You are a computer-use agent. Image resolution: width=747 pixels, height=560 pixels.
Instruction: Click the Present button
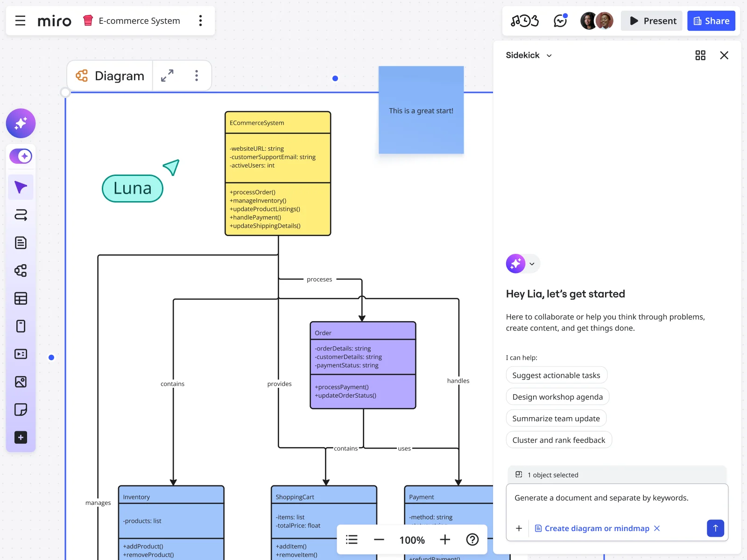(651, 21)
